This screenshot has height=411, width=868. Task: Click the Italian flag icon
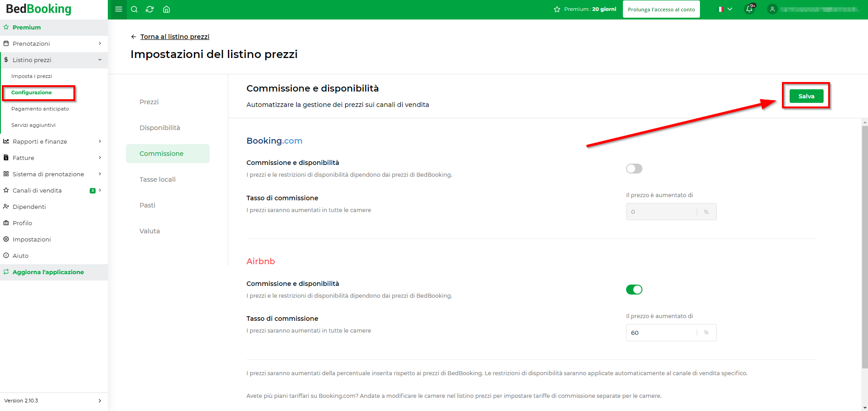pyautogui.click(x=721, y=9)
